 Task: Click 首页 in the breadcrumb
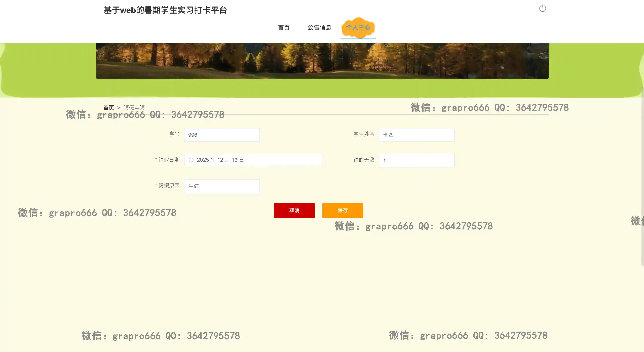108,108
